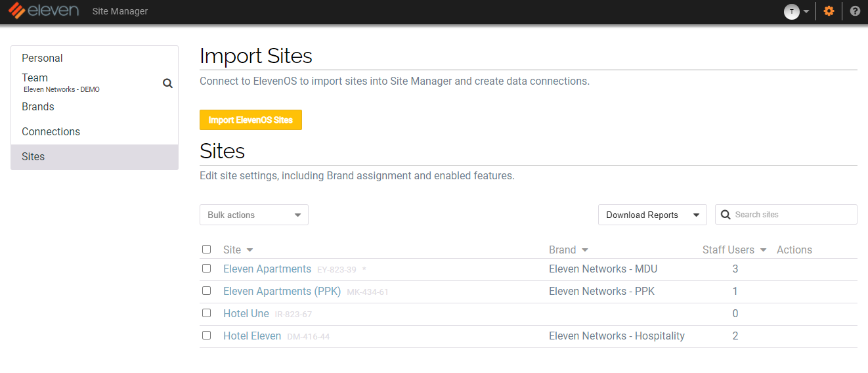Click staff users count 2 for Hotel Eleven
868x373 pixels.
pyautogui.click(x=735, y=336)
